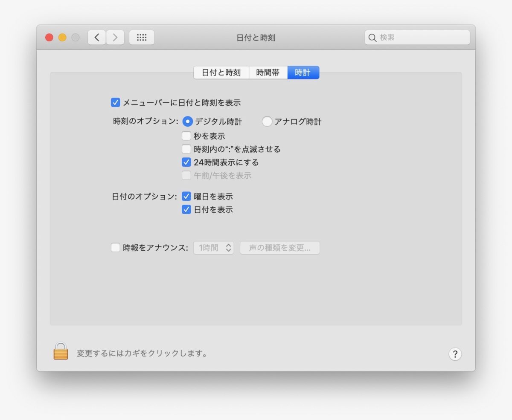Open the 1時間 interval dropdown
The width and height of the screenshot is (512, 420).
(214, 248)
